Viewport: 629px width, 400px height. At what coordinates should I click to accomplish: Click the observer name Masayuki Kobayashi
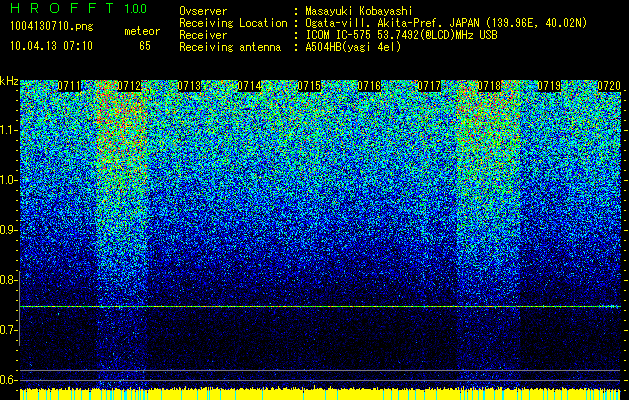click(359, 11)
